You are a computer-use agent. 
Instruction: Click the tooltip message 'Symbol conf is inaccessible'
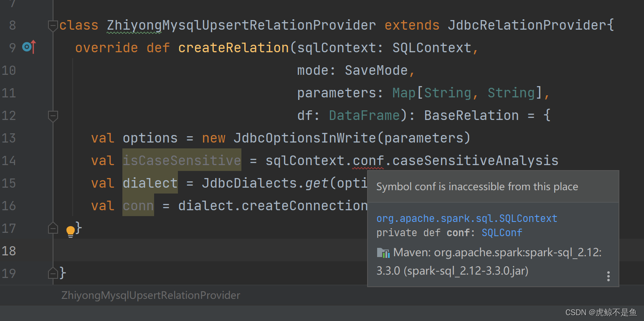[x=477, y=187]
